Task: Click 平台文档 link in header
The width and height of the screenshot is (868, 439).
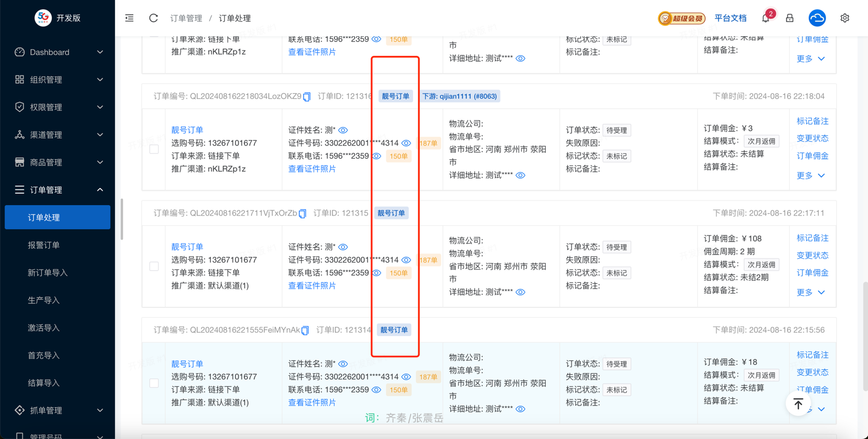Action: click(730, 18)
